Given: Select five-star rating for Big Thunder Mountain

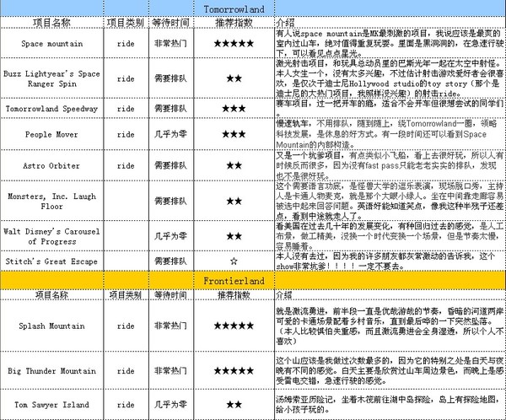Looking at the screenshot, I should pos(234,370).
